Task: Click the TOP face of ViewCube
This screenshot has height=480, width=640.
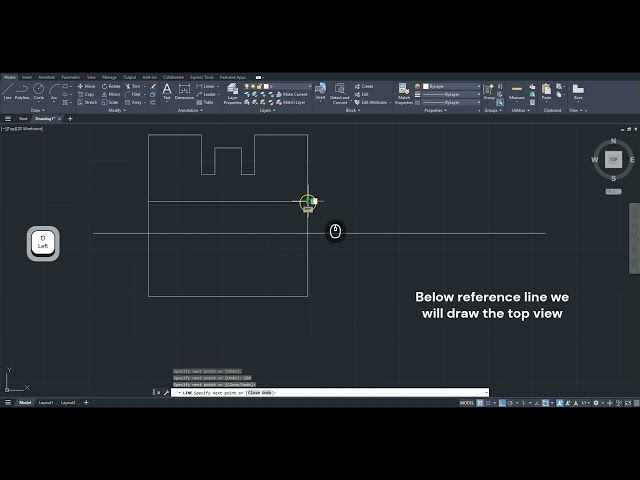Action: 613,160
